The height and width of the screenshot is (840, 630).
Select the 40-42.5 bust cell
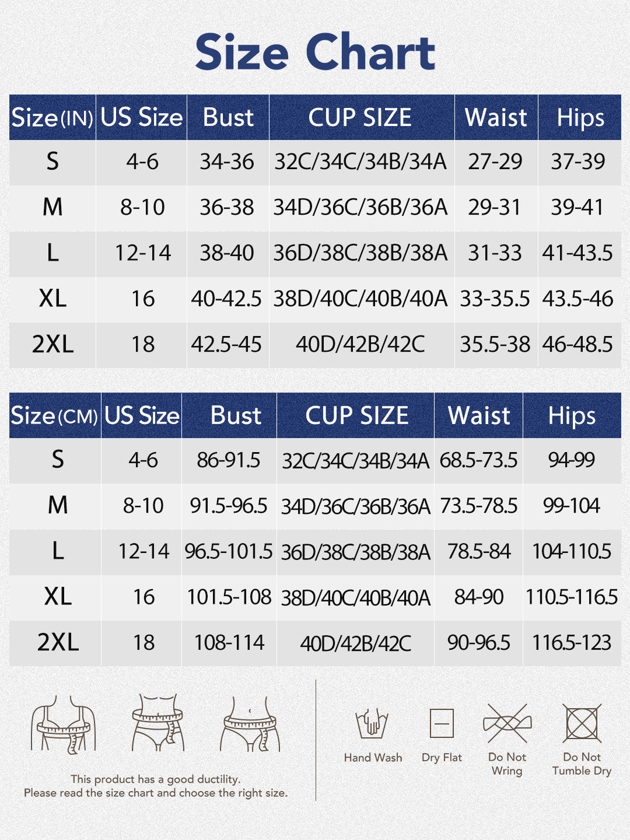point(226,299)
